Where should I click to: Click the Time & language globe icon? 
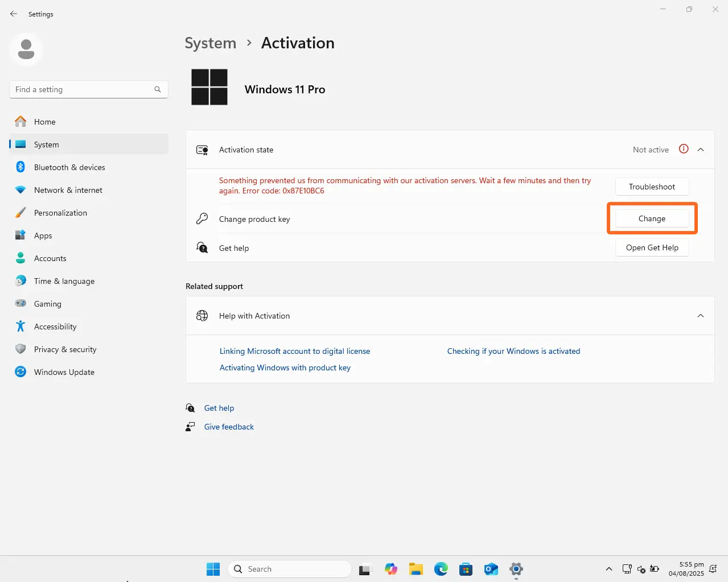20,281
